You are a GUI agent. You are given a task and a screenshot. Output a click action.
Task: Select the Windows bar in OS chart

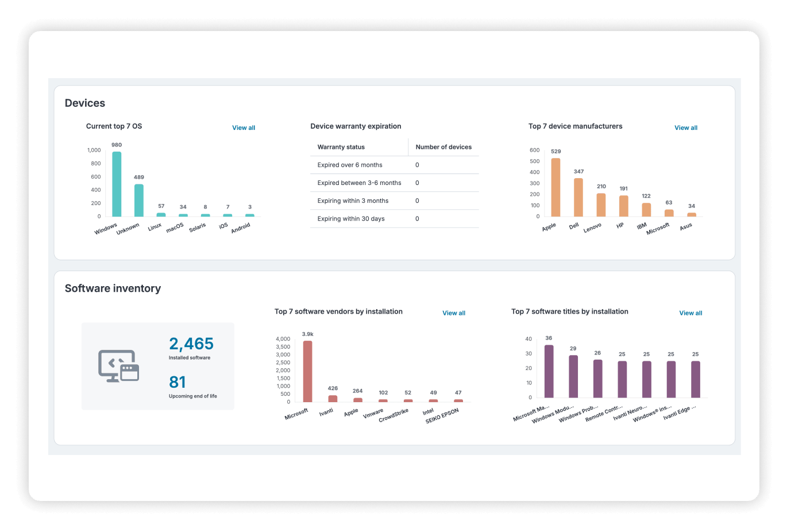coord(117,184)
